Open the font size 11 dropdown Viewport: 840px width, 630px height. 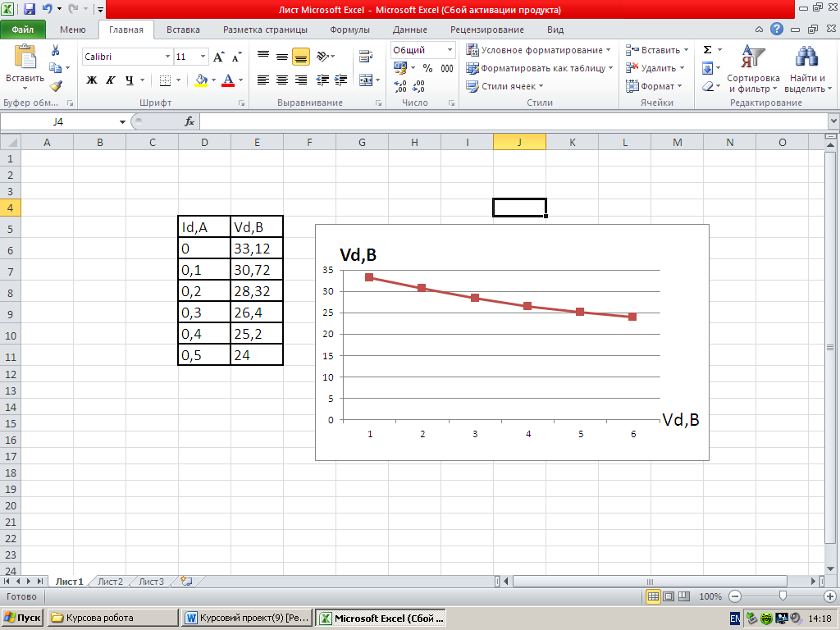coord(203,57)
